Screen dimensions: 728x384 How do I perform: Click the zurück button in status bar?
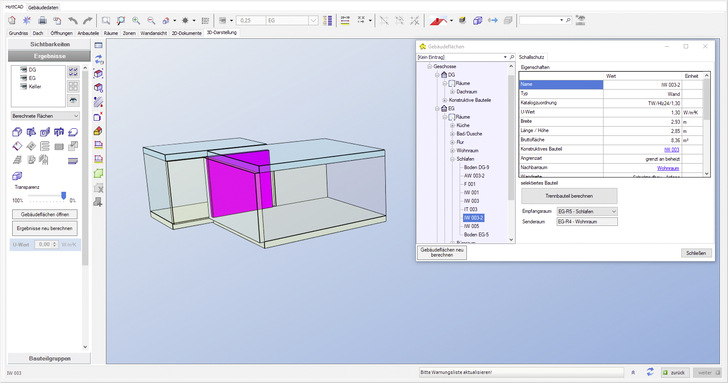(675, 372)
